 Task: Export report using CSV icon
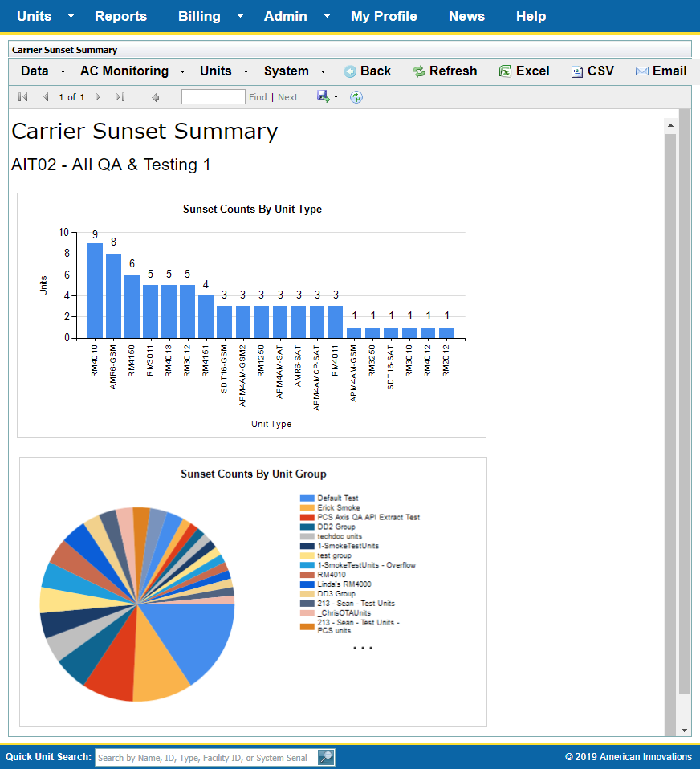[577, 71]
